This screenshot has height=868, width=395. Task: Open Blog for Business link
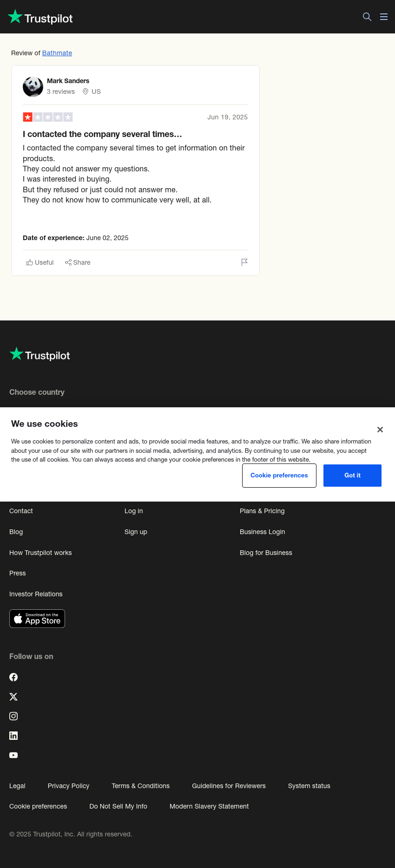(266, 553)
